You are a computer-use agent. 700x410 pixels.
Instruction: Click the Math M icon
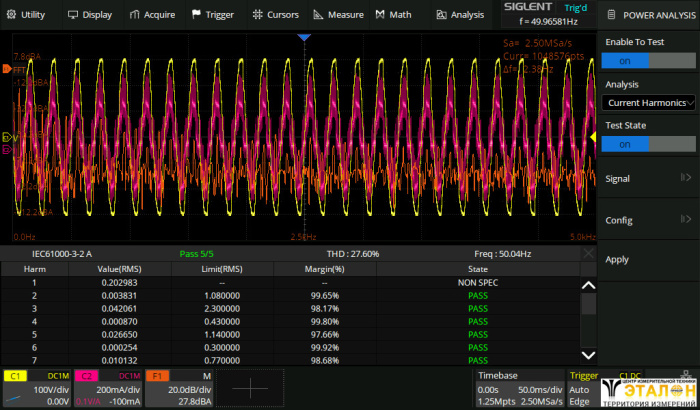(380, 15)
